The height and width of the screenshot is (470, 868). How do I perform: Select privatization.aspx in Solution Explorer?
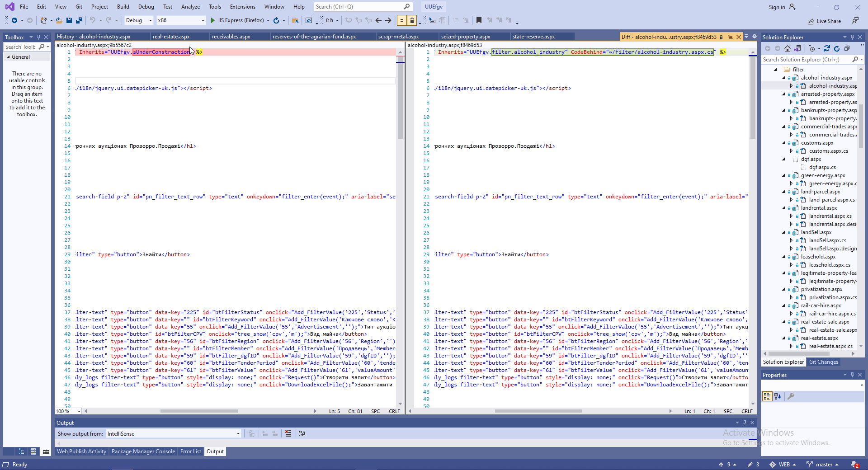[x=821, y=289]
